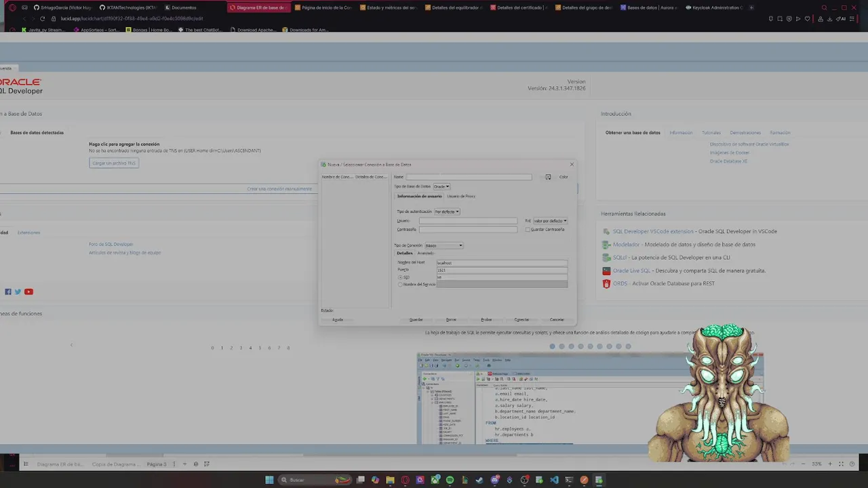Click the Lucidchart page list icon
Viewport: 868px width, 488px height.
(26, 464)
